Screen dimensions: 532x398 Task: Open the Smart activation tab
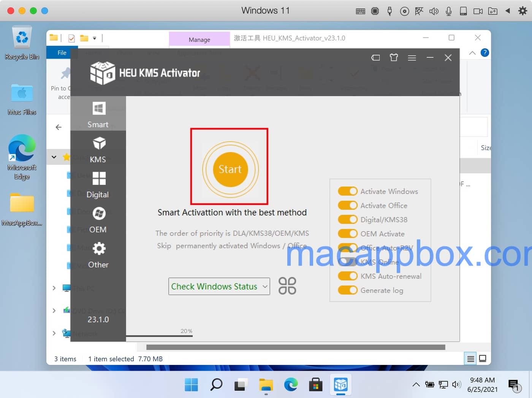[98, 114]
